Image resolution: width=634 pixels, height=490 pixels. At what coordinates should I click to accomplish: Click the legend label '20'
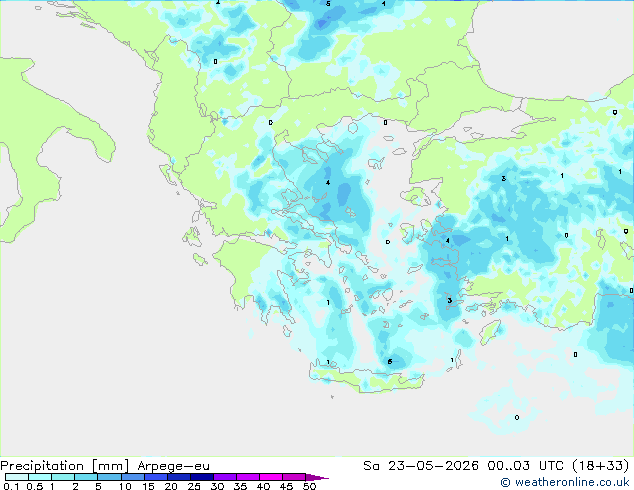[x=171, y=486]
